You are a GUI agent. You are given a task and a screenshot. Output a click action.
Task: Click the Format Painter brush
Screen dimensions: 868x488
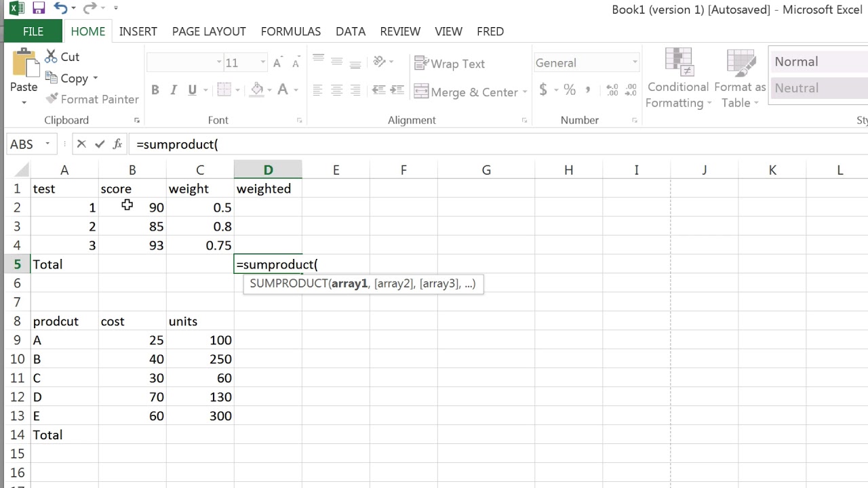[52, 99]
